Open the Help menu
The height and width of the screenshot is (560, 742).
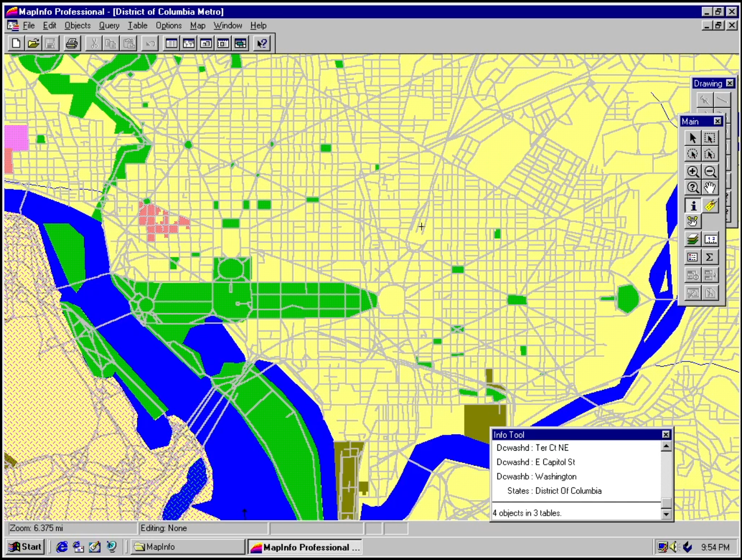[x=259, y=25]
